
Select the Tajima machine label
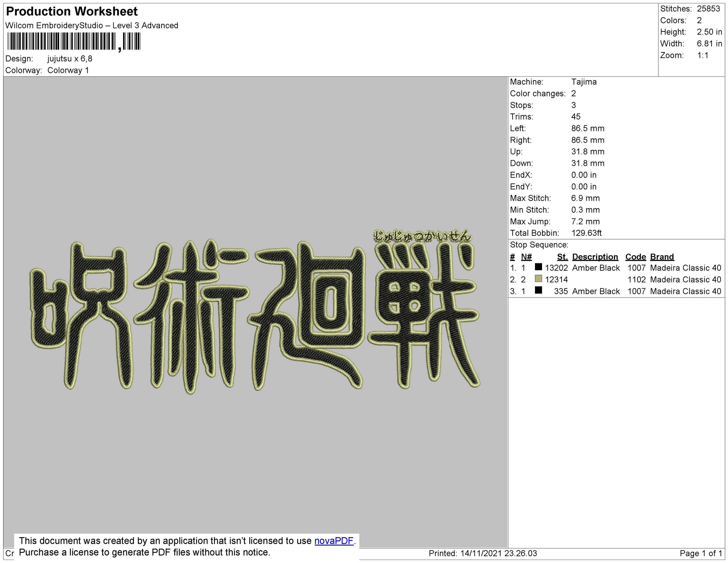(584, 82)
